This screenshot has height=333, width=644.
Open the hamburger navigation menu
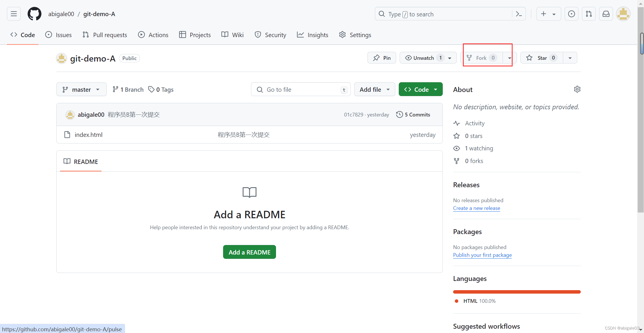coord(14,14)
